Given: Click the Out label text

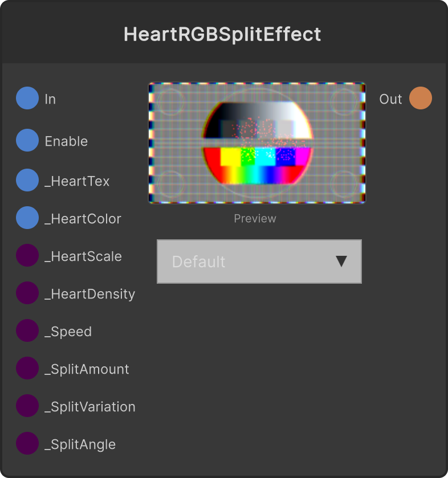Looking at the screenshot, I should [x=390, y=99].
